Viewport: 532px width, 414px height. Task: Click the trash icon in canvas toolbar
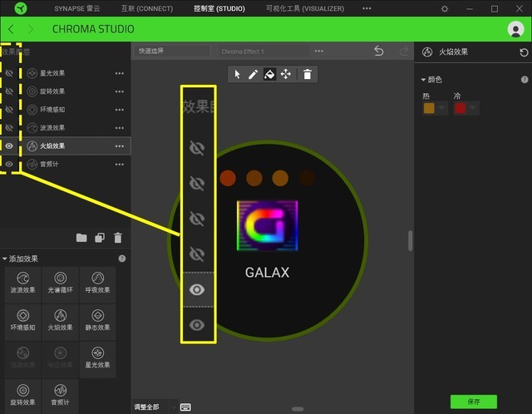click(x=308, y=74)
